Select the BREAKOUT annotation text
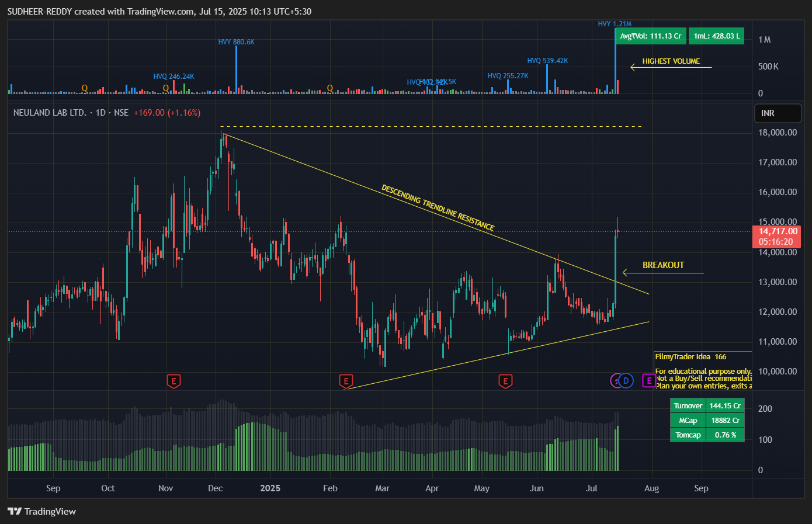This screenshot has width=812, height=524. coord(663,265)
